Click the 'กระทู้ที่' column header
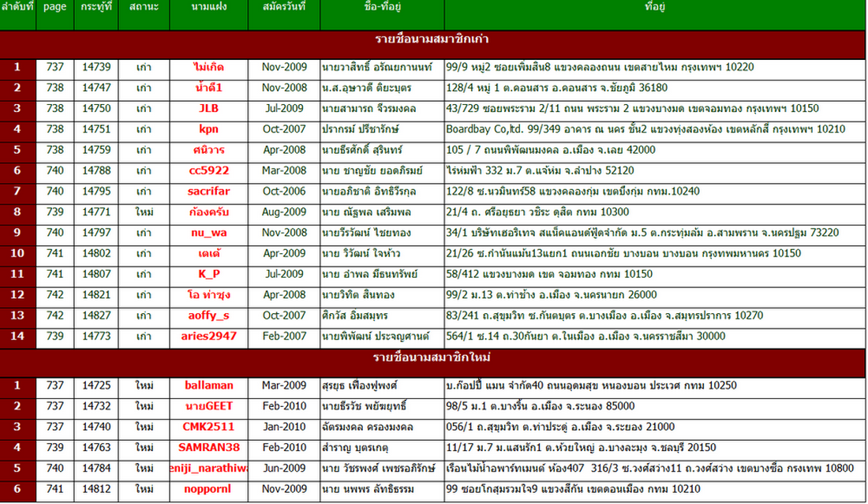 pos(97,7)
